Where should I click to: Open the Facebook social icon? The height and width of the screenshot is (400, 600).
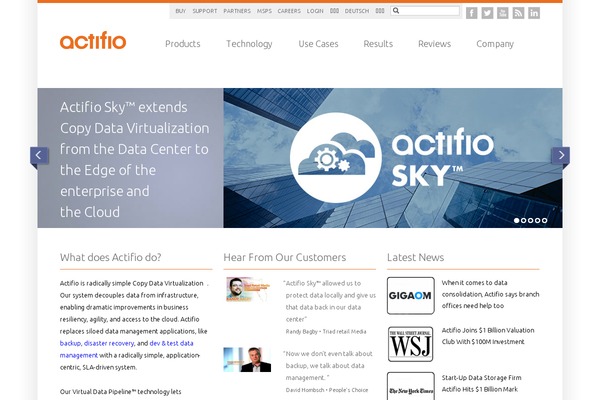(x=471, y=13)
